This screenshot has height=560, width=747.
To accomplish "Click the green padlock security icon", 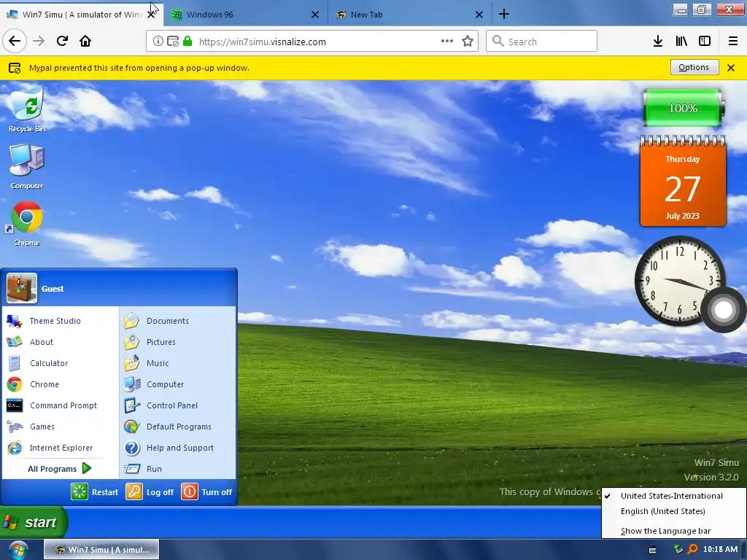I will click(x=187, y=42).
